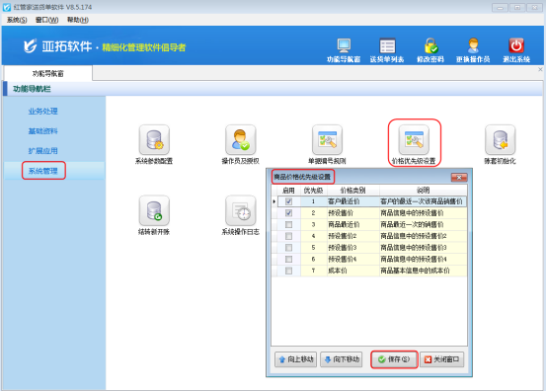This screenshot has width=546, height=392.
Task: Click the 向下移动 button
Action: [342, 359]
